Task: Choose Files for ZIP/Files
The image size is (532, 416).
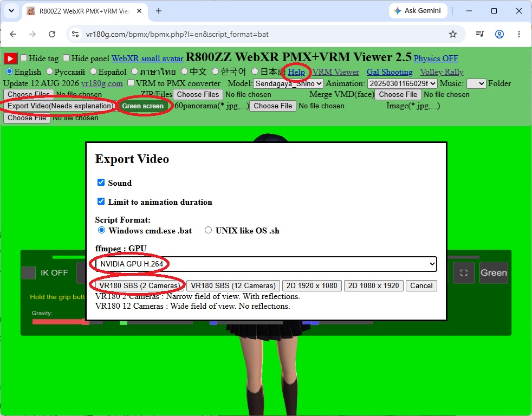Action: pyautogui.click(x=198, y=94)
